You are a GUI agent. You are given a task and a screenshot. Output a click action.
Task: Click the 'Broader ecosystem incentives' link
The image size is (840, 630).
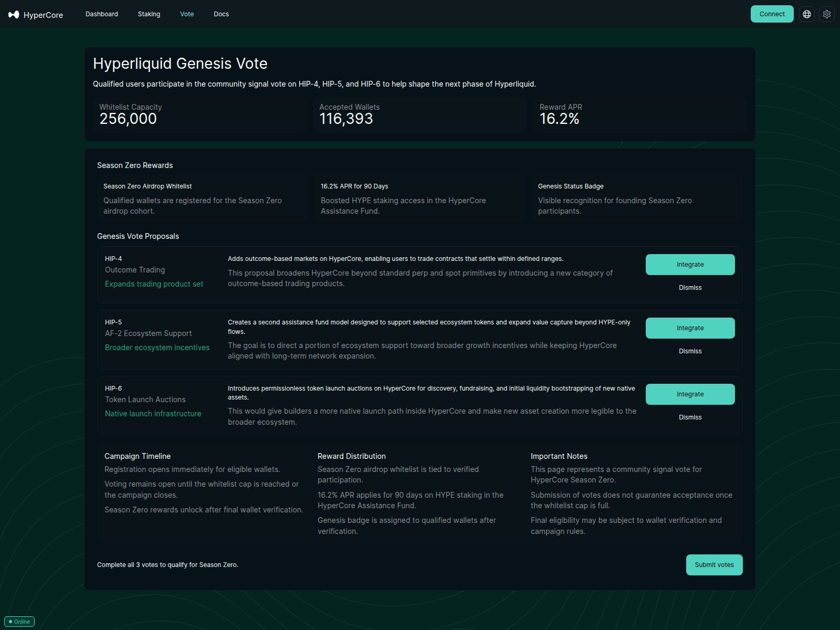click(157, 347)
